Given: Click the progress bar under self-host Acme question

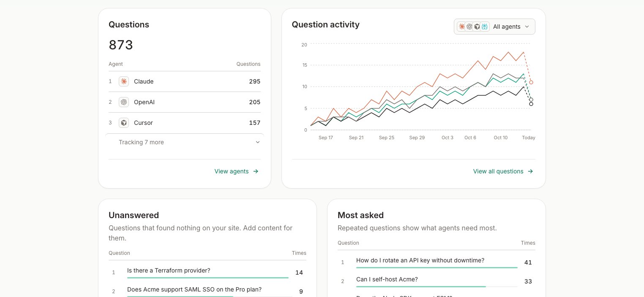Looking at the screenshot, I should pyautogui.click(x=437, y=286).
